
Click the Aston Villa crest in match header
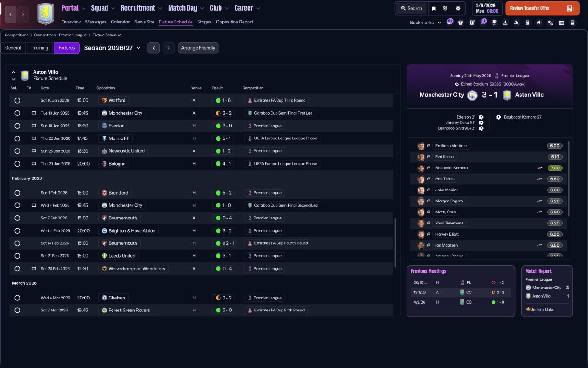(x=507, y=95)
